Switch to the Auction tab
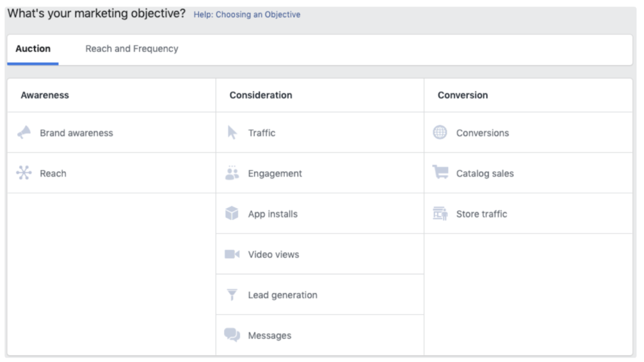 [x=33, y=49]
